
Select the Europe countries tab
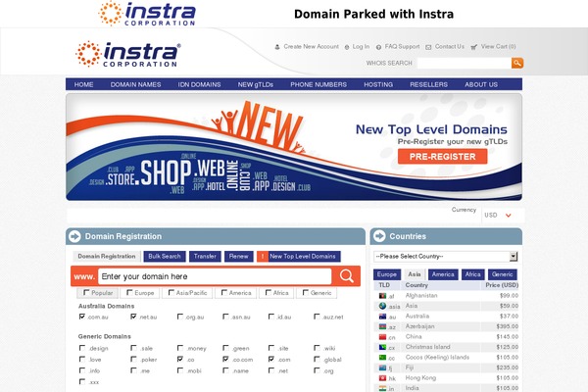click(x=387, y=274)
